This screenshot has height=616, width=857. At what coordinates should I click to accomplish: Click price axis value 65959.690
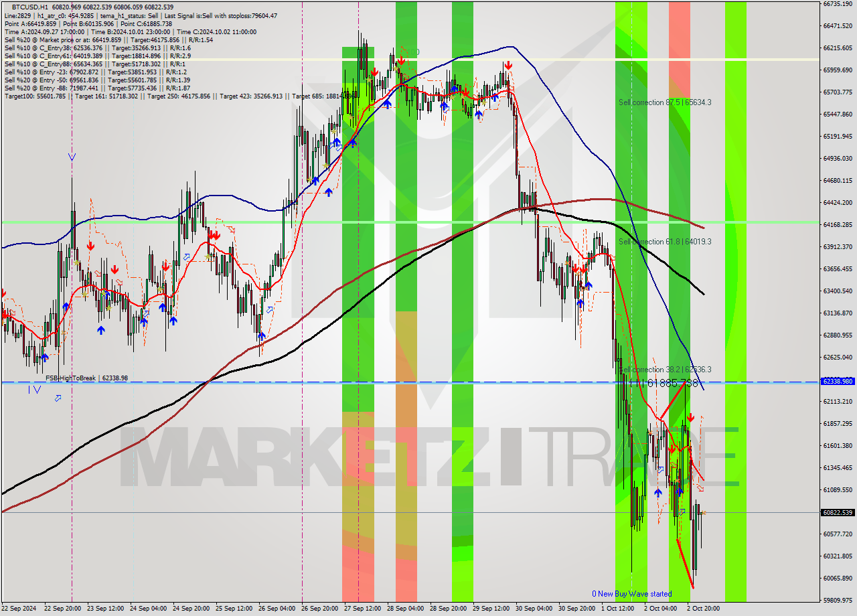pos(837,70)
